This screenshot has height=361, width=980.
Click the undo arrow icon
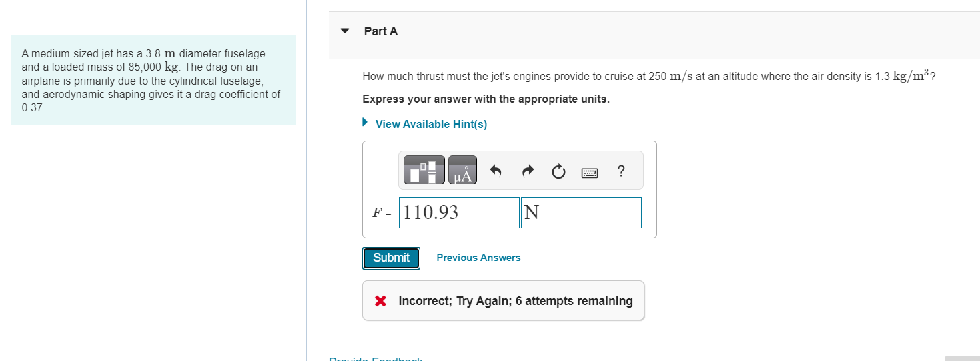coord(495,172)
